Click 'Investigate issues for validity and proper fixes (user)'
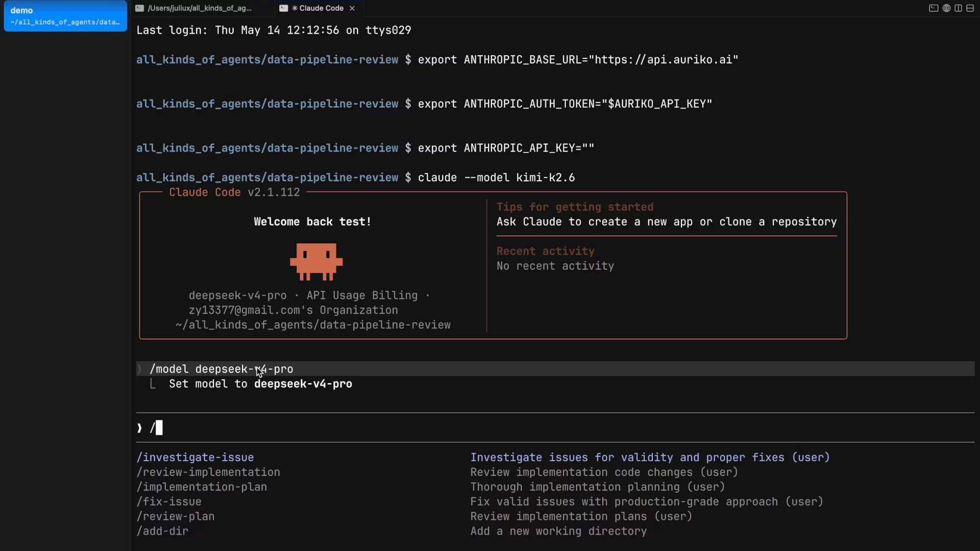Image resolution: width=980 pixels, height=551 pixels. pos(650,458)
